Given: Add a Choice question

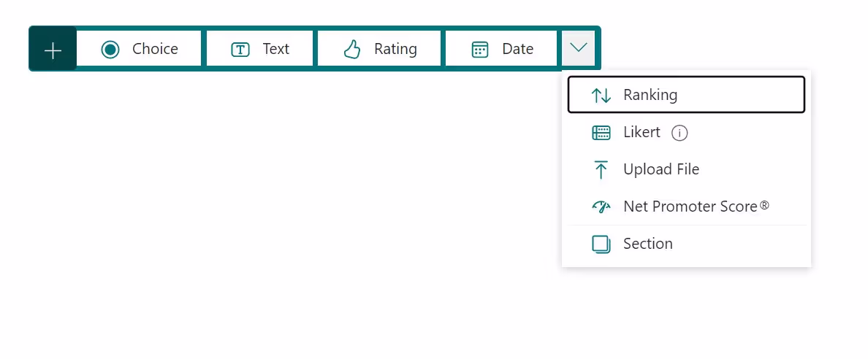Looking at the screenshot, I should tap(139, 49).
